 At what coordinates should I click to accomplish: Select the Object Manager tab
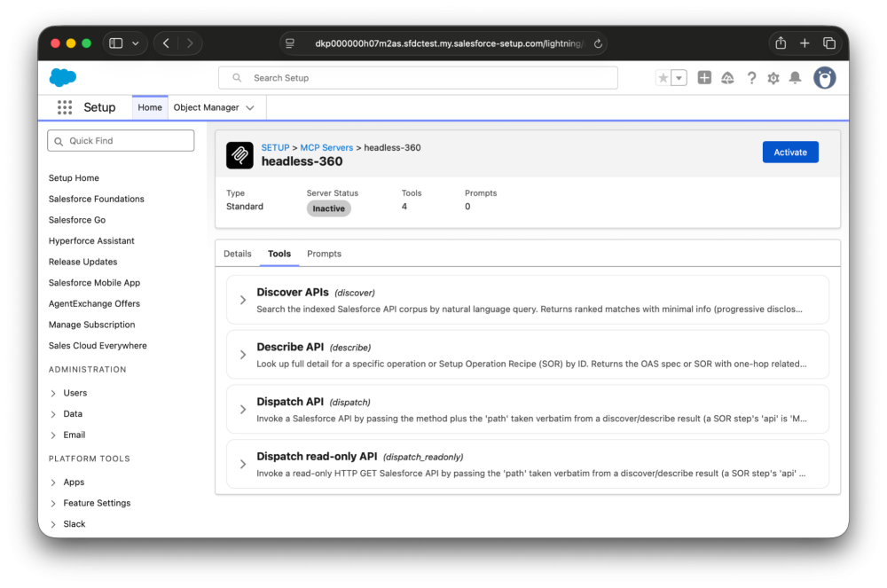tap(206, 107)
